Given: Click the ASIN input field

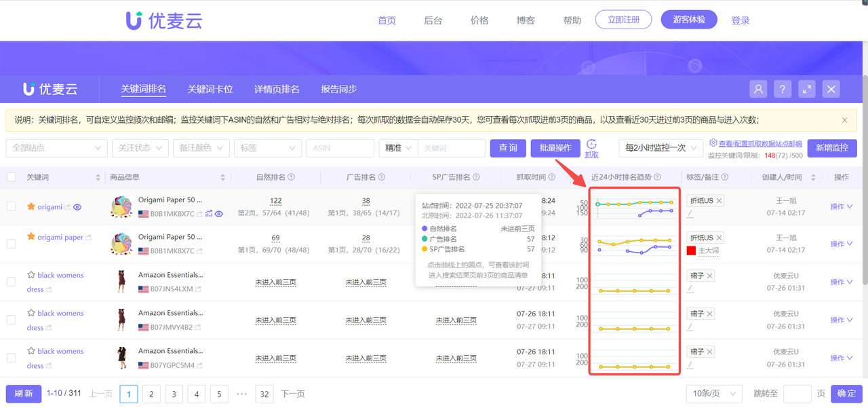Looking at the screenshot, I should coord(340,148).
